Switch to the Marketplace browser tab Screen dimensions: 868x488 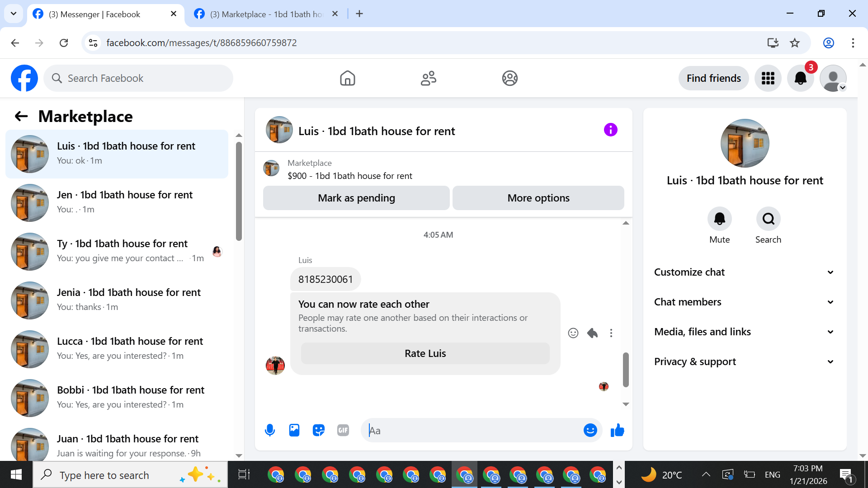pyautogui.click(x=267, y=14)
